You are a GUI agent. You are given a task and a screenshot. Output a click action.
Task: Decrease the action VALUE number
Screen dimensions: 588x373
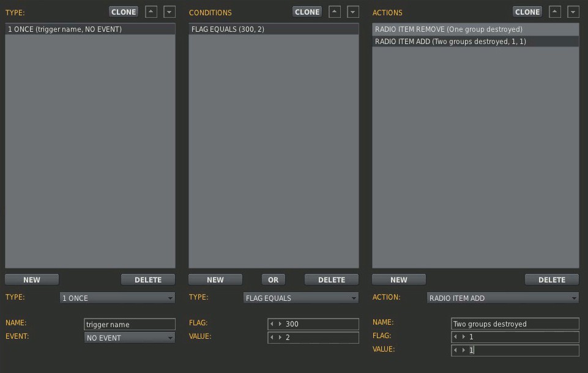tap(455, 350)
